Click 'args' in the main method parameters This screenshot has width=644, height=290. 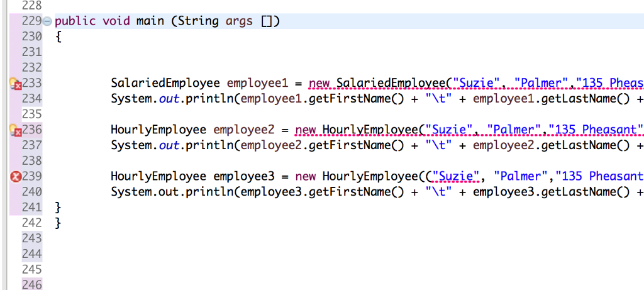239,21
